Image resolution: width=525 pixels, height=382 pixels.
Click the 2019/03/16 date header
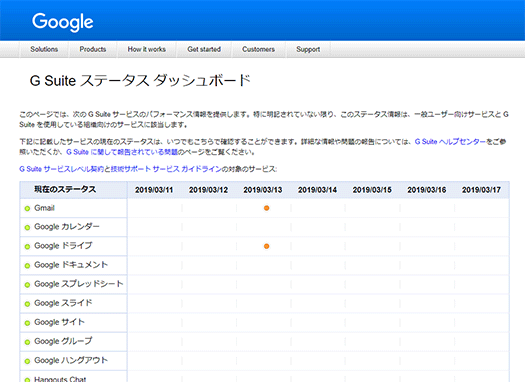(427, 190)
